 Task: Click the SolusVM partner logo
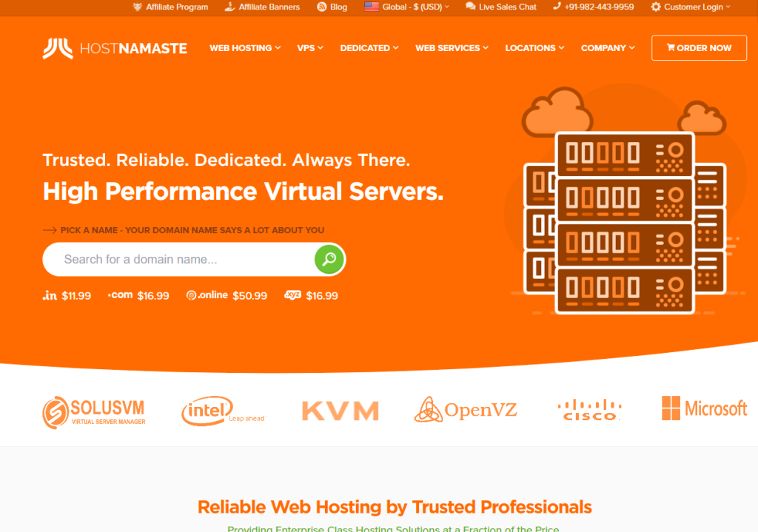click(x=93, y=411)
